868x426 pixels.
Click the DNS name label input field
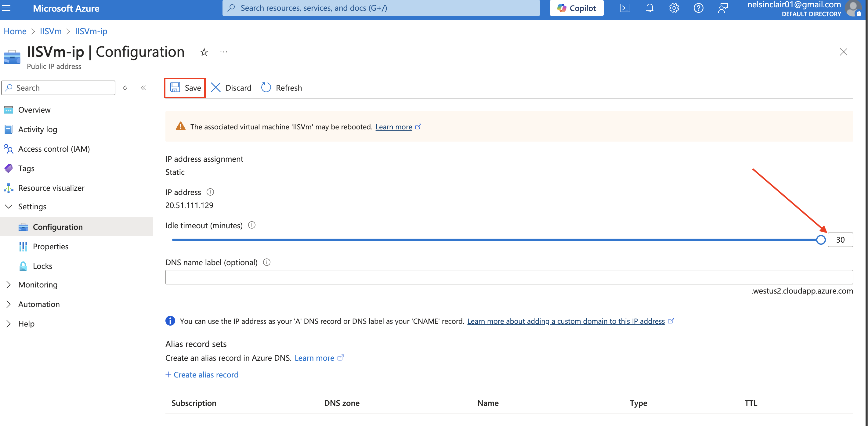click(509, 277)
